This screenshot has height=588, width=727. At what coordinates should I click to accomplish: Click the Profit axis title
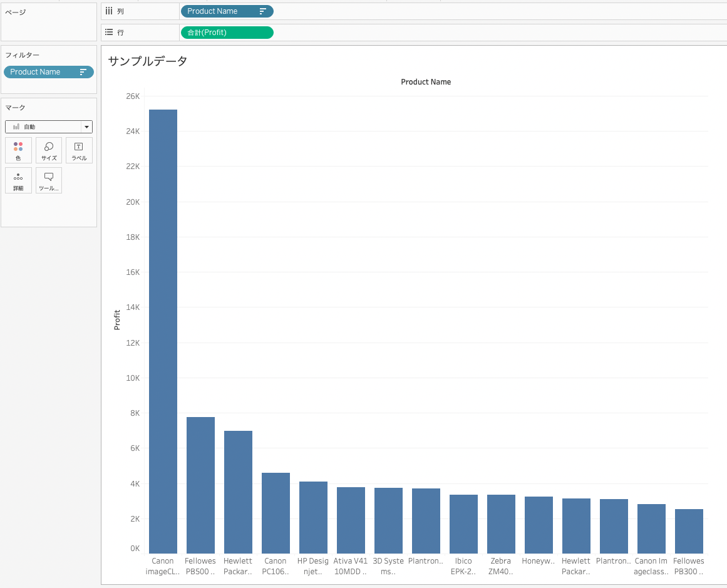tap(117, 320)
